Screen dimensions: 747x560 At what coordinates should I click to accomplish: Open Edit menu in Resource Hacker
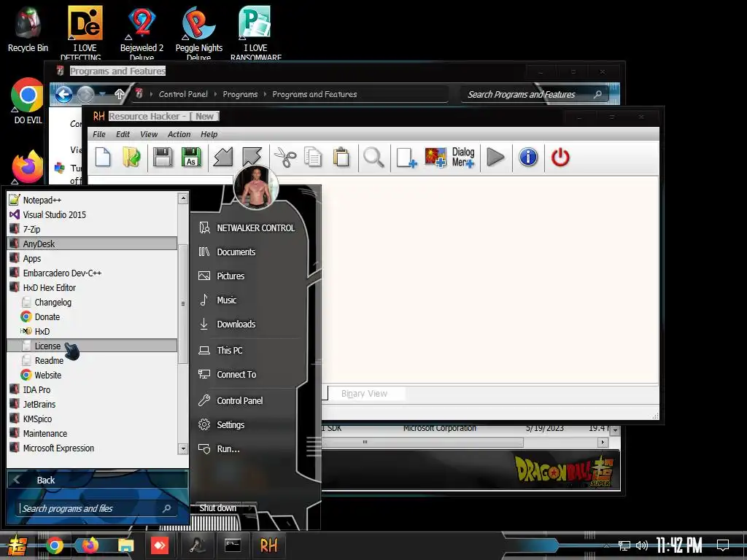123,134
